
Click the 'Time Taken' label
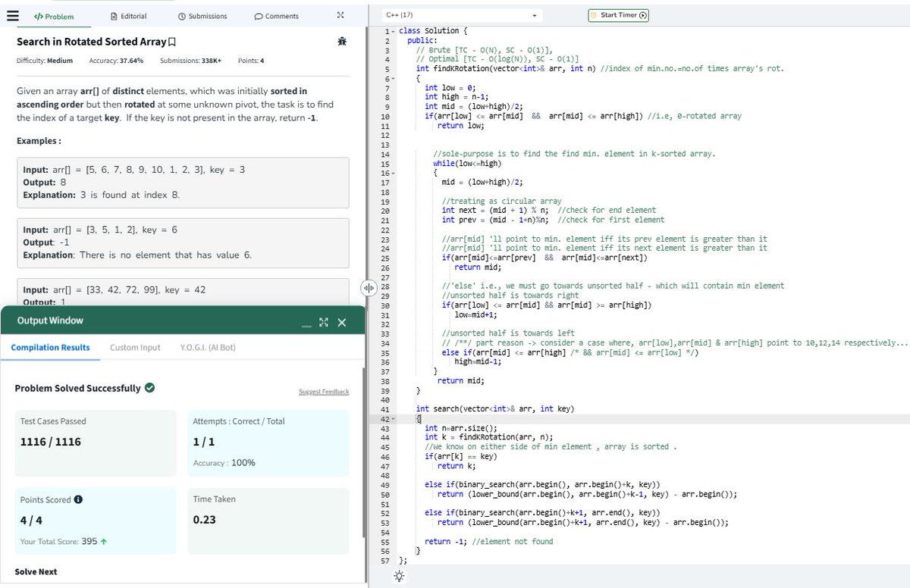pyautogui.click(x=215, y=499)
